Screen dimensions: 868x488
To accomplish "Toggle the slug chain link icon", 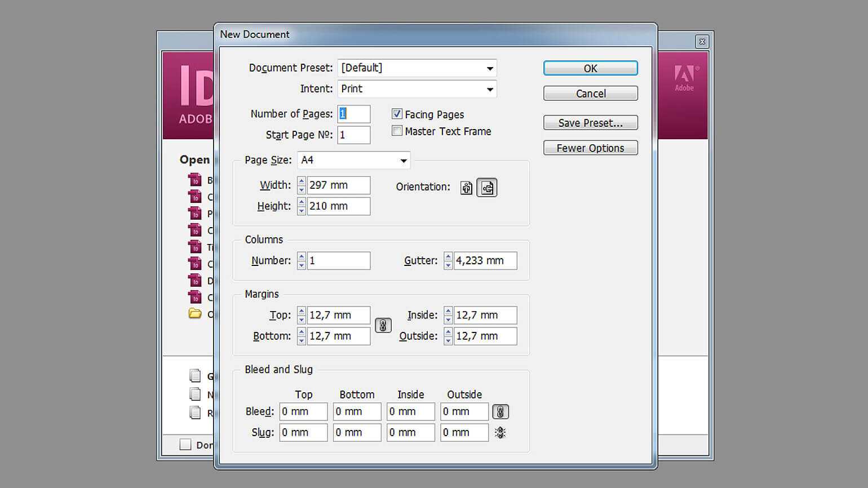I will pos(501,433).
